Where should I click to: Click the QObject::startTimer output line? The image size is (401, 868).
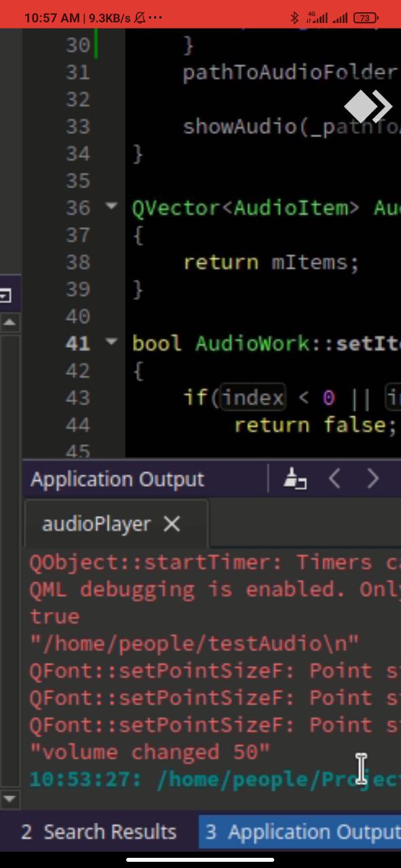tap(215, 562)
